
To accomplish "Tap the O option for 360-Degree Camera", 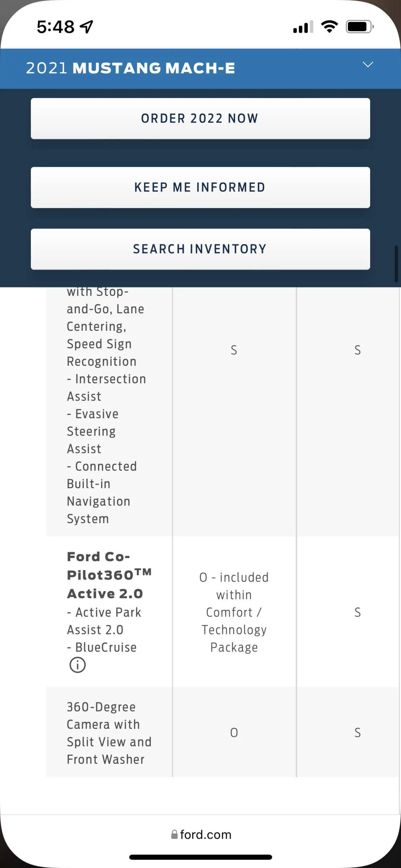I will click(x=234, y=733).
